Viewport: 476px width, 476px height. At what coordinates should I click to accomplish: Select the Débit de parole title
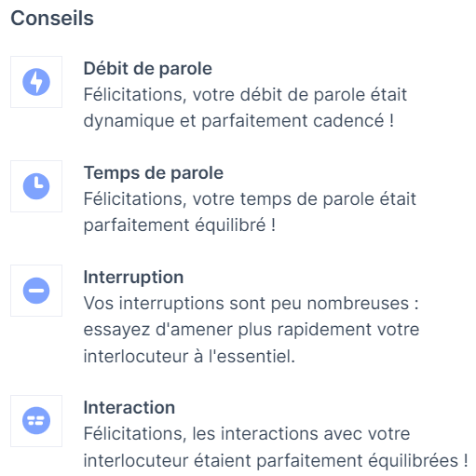148,68
